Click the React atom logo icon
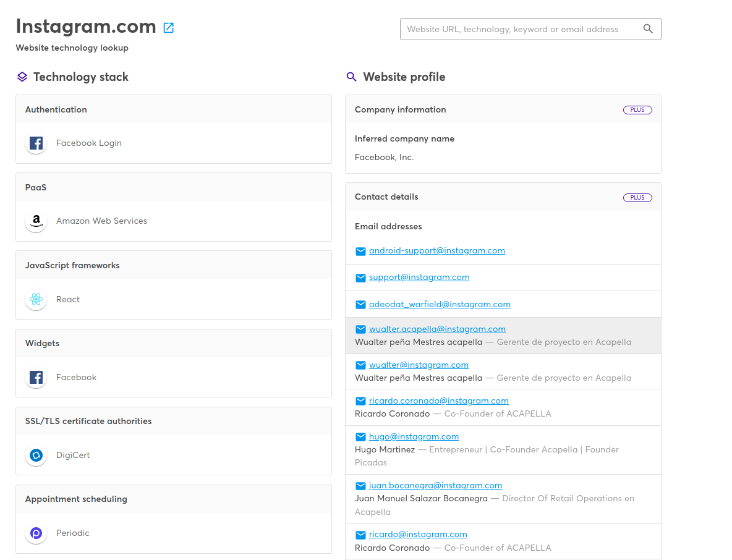732x560 pixels. (x=36, y=299)
